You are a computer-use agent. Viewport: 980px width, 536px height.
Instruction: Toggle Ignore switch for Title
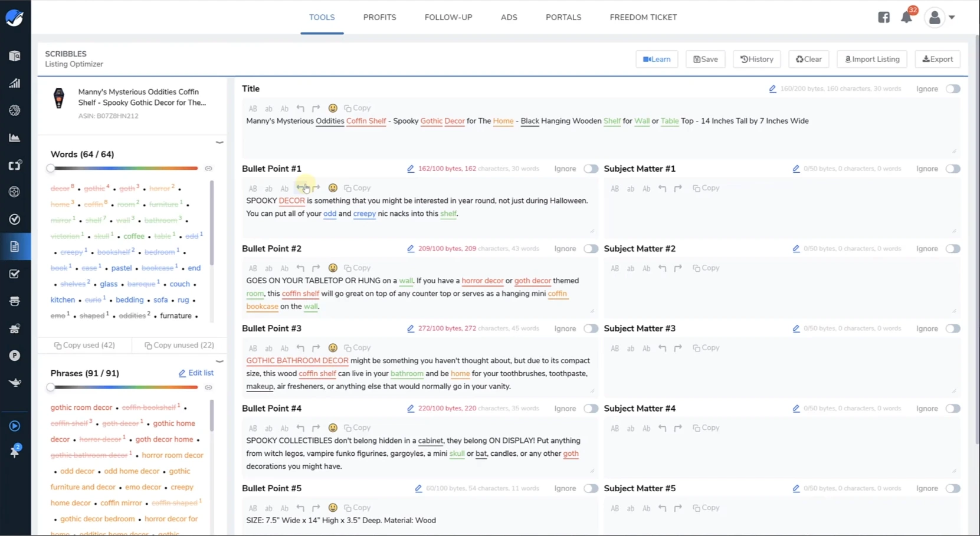click(x=952, y=89)
